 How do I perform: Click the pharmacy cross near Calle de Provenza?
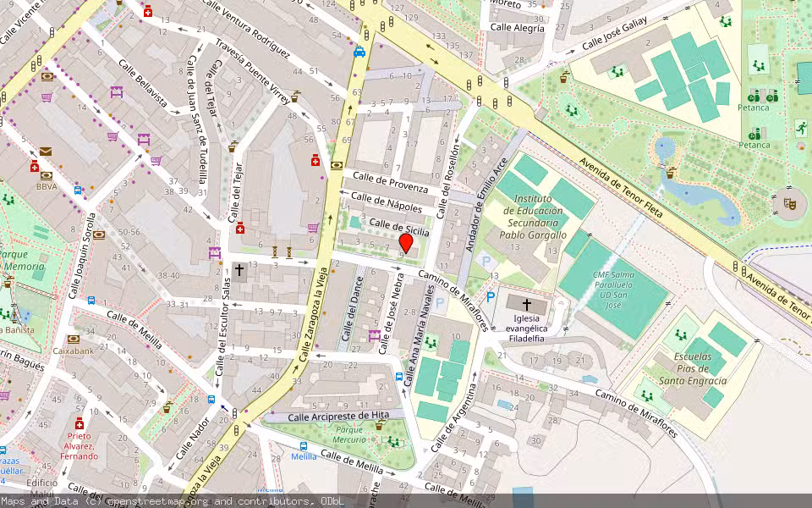coord(315,160)
